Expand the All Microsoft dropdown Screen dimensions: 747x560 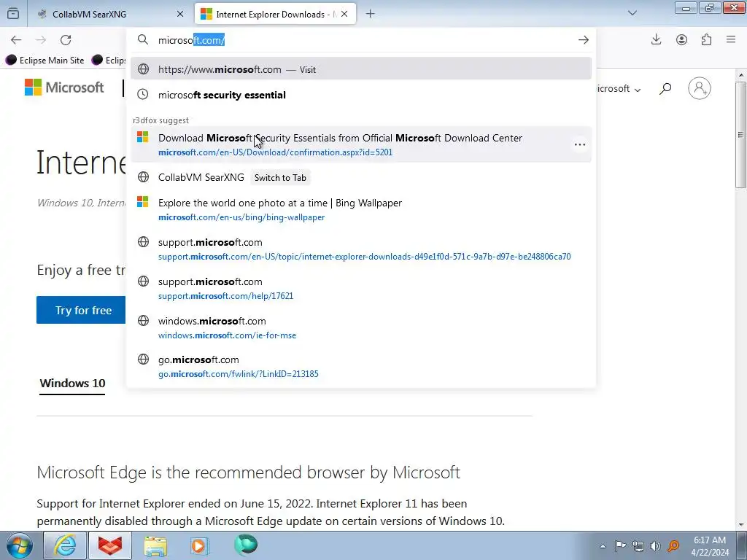pyautogui.click(x=618, y=88)
